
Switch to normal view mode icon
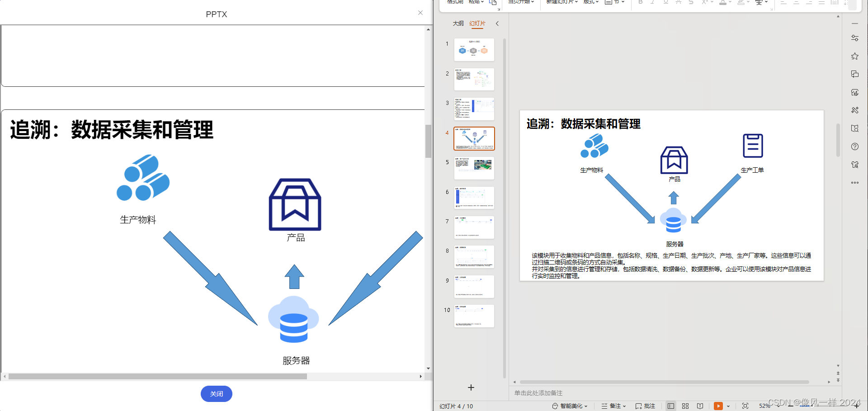pos(671,406)
